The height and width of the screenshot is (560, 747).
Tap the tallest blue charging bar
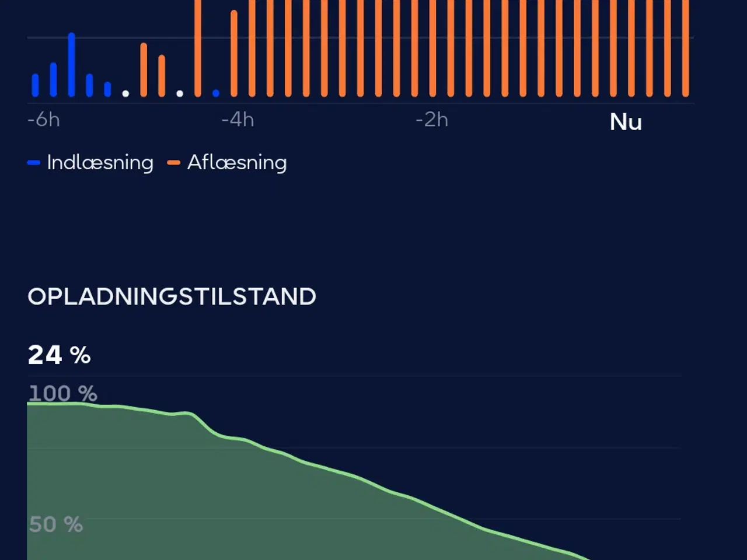point(71,64)
